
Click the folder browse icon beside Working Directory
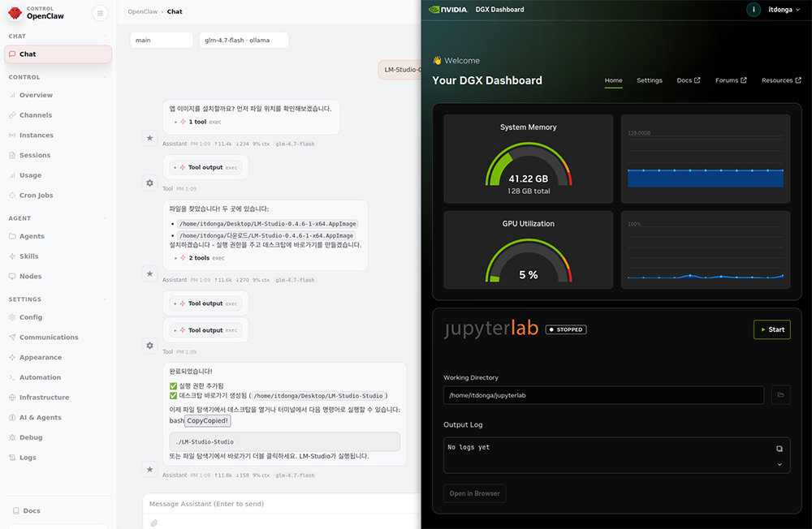click(x=780, y=395)
